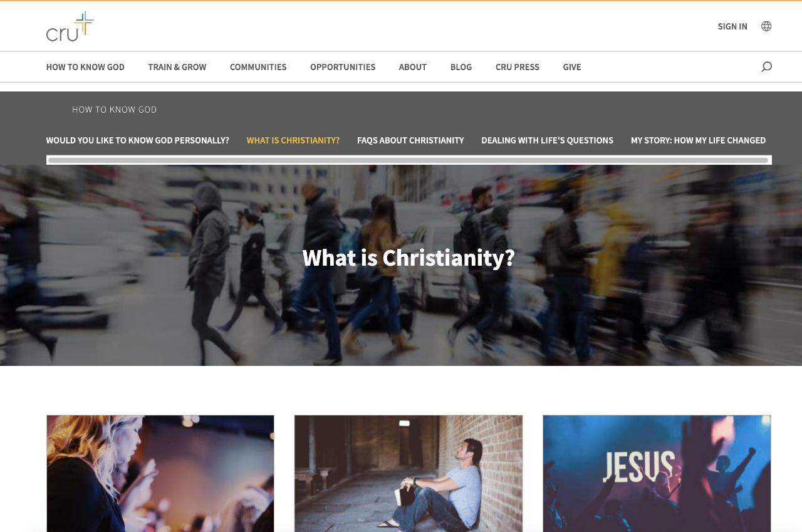Open Cru Press link

[518, 67]
